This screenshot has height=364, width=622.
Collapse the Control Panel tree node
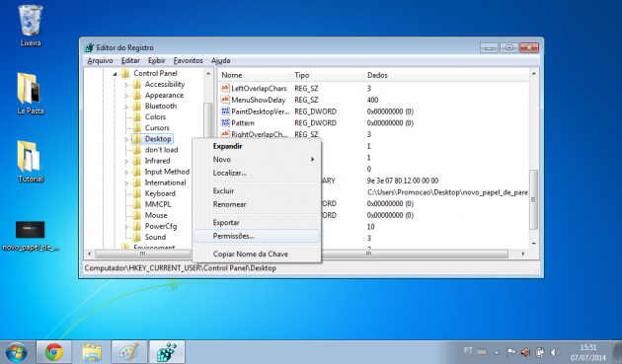pyautogui.click(x=116, y=73)
